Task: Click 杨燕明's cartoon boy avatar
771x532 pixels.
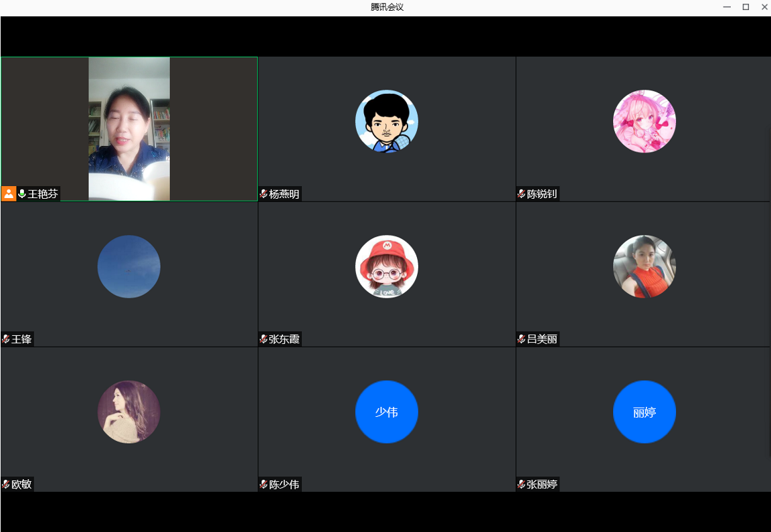Action: [x=387, y=121]
